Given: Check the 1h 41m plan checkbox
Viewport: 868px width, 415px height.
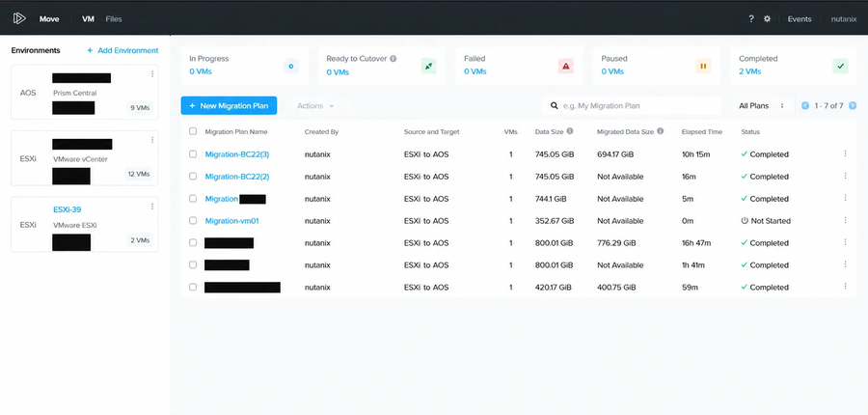Looking at the screenshot, I should coord(193,264).
